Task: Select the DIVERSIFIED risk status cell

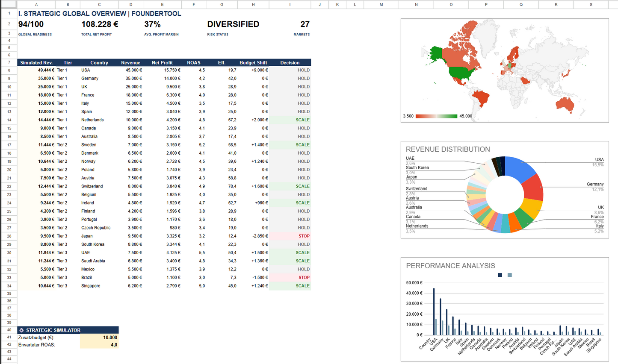Action: [x=233, y=24]
